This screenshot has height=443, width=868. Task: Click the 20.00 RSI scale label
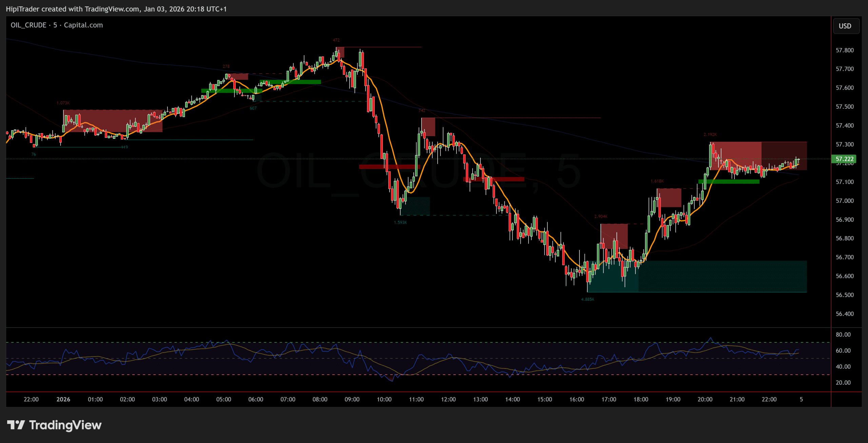coord(843,383)
